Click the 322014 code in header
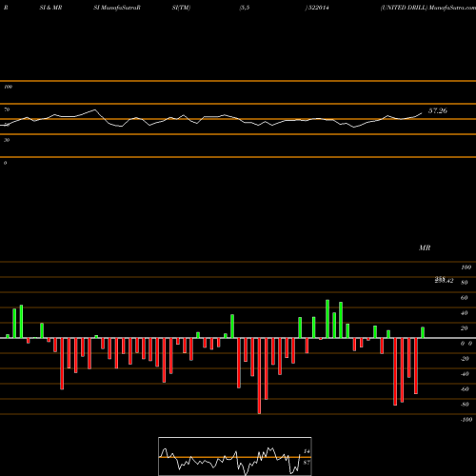The image size is (476, 476). tap(318, 8)
